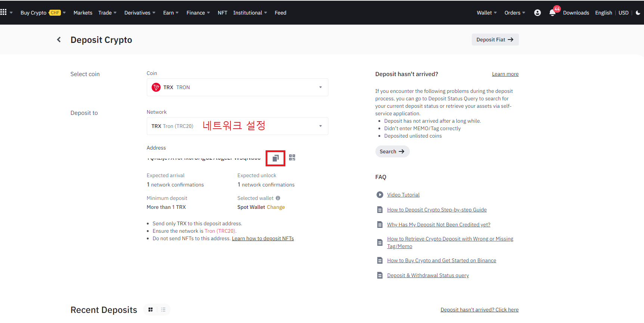Show the address QR code icon
Screen dimensions: 644x323
click(292, 158)
